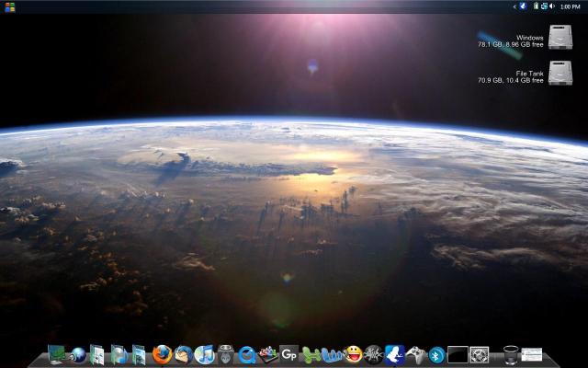This screenshot has height=368, width=588.
Task: Open the Windows drive desktop icon
Action: pyautogui.click(x=560, y=37)
